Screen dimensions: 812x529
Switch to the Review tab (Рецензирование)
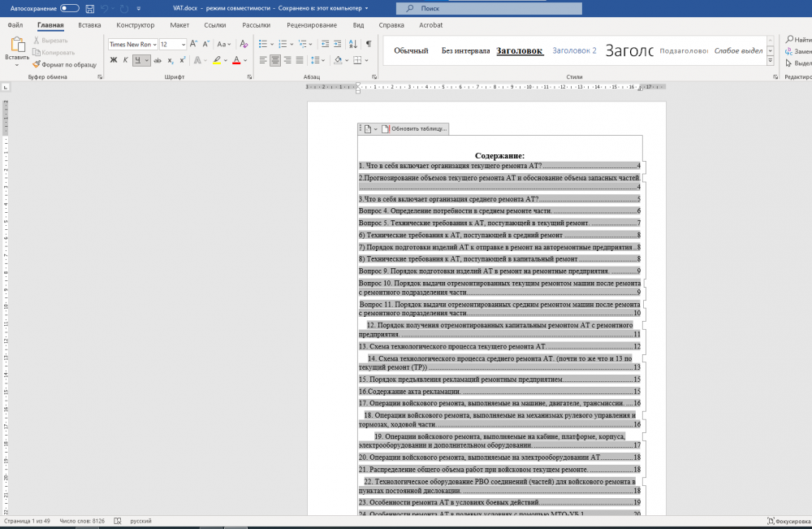312,25
